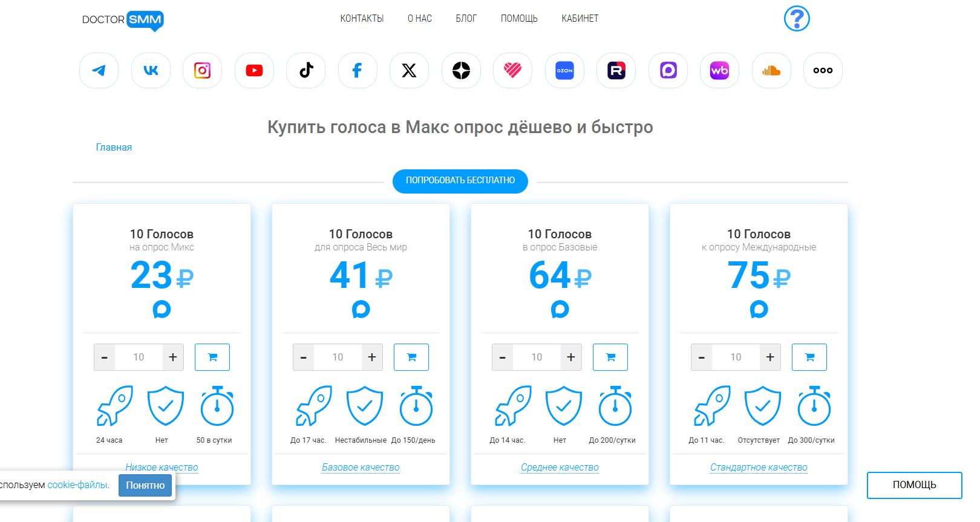Add the 41₽ Весь мир package to cart
The width and height of the screenshot is (980, 522).
tap(411, 357)
